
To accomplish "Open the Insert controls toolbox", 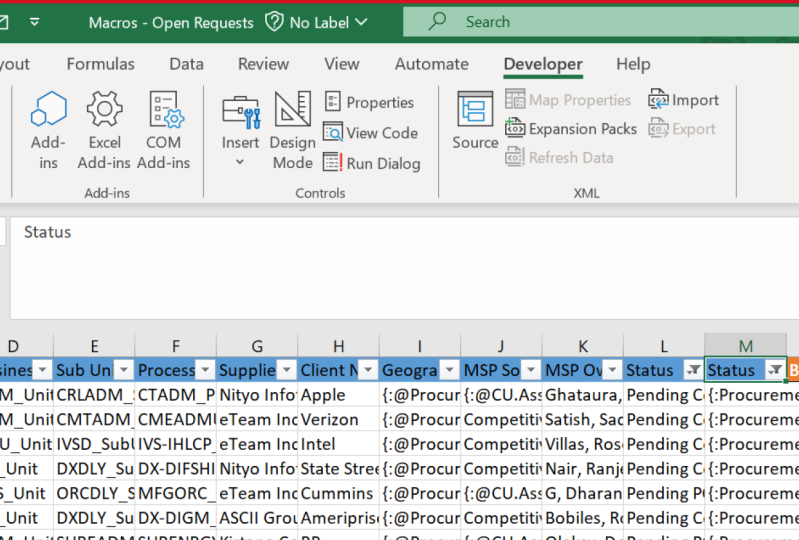I will tap(241, 130).
